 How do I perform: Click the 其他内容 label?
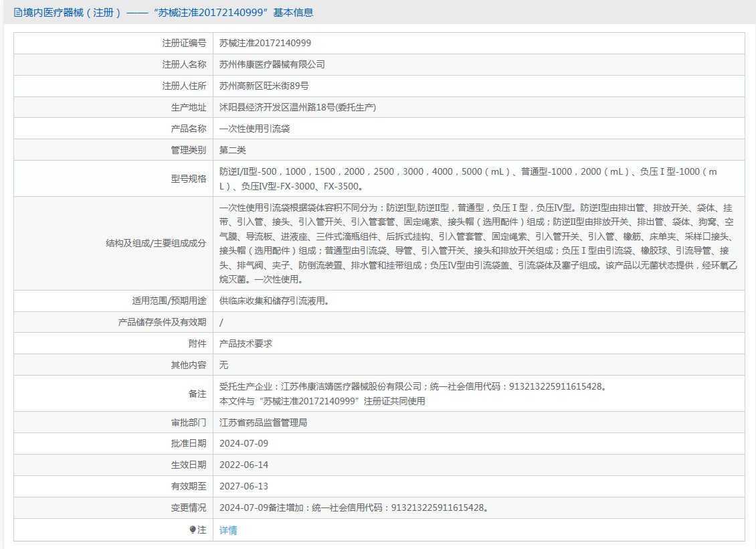click(x=189, y=365)
